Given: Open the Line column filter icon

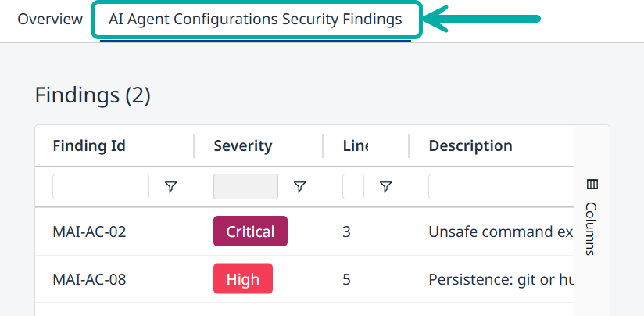Looking at the screenshot, I should [385, 187].
